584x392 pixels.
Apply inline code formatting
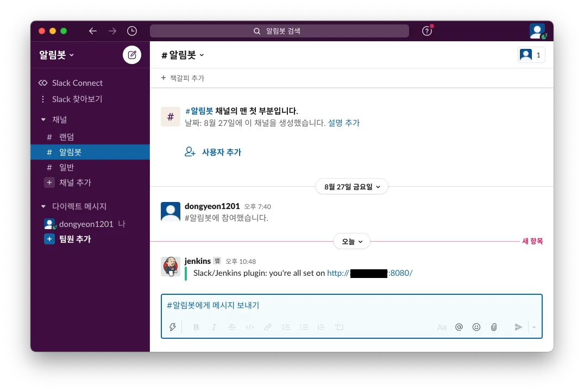point(249,327)
